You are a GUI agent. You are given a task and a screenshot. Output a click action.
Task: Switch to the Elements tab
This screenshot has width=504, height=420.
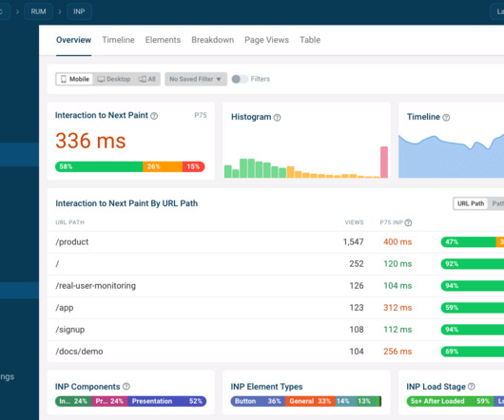[163, 40]
